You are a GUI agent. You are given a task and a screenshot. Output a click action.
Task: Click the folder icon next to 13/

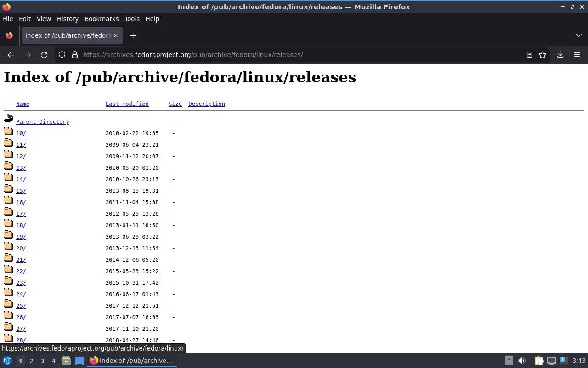[8, 166]
